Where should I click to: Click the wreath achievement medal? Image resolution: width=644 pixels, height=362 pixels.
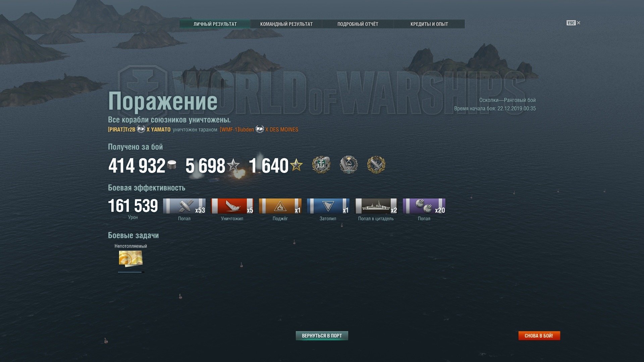click(x=376, y=165)
